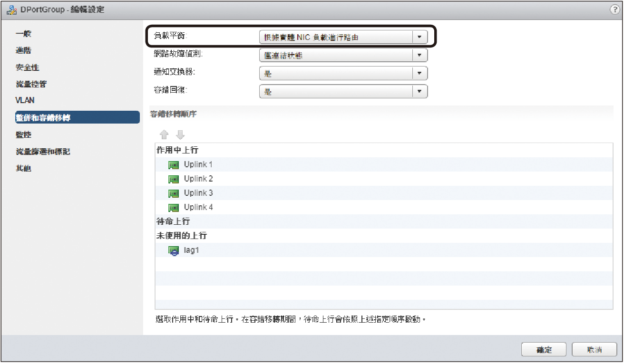Select the Uplink 2 row text
Image resolution: width=624 pixels, height=364 pixels.
click(198, 179)
